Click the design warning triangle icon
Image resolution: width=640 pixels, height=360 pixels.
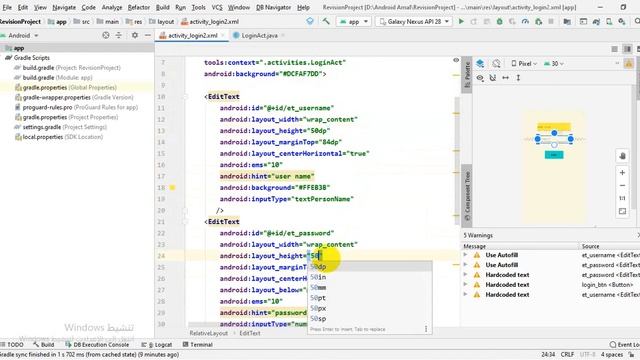point(629,64)
